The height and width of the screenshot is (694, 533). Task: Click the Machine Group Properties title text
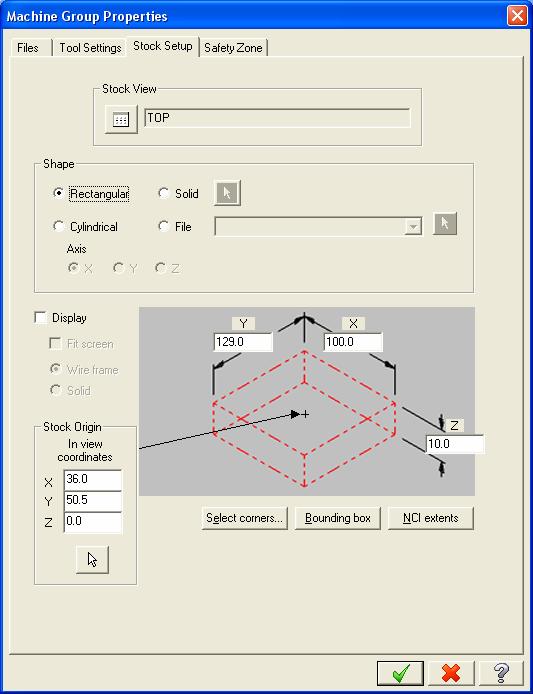pos(87,16)
